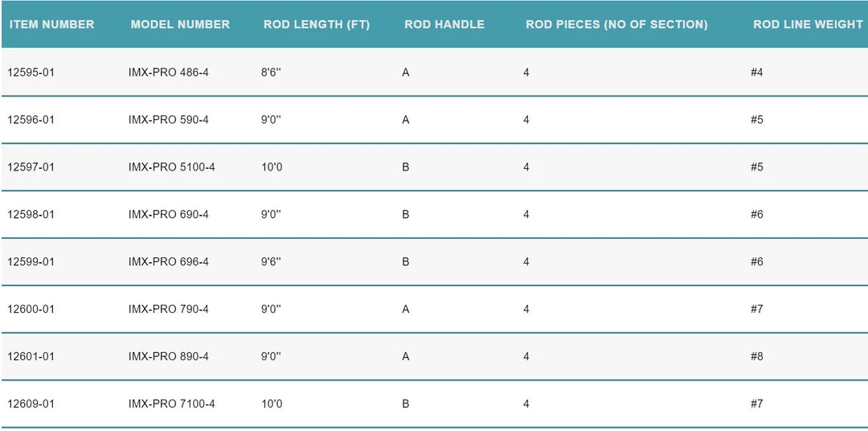This screenshot has width=868, height=431.
Task: Click item number 12609-01
Action: [31, 404]
